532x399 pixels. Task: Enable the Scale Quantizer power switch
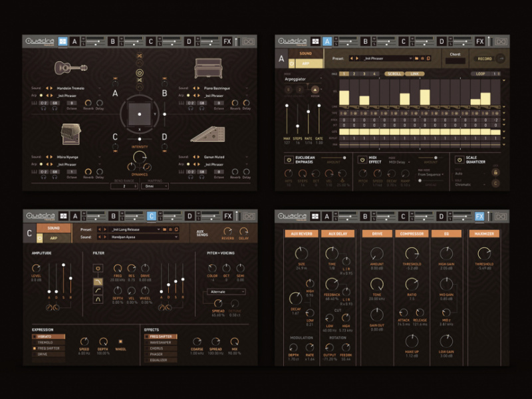click(x=460, y=160)
